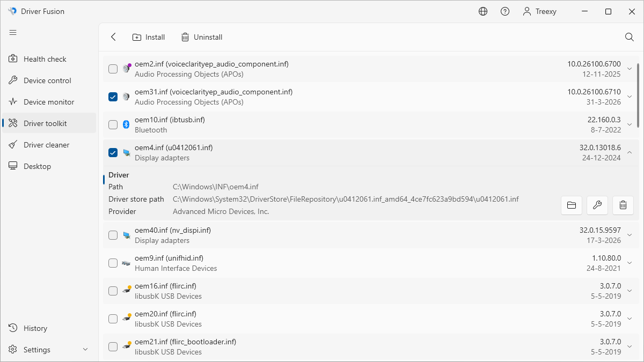Open the help question mark icon
The image size is (644, 362).
click(505, 11)
